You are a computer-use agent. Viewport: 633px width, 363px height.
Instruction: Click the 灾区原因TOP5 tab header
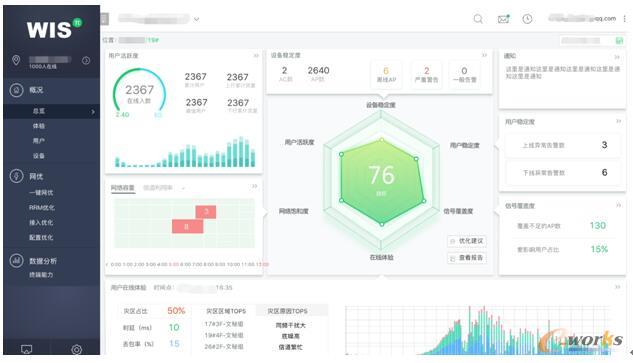click(287, 311)
